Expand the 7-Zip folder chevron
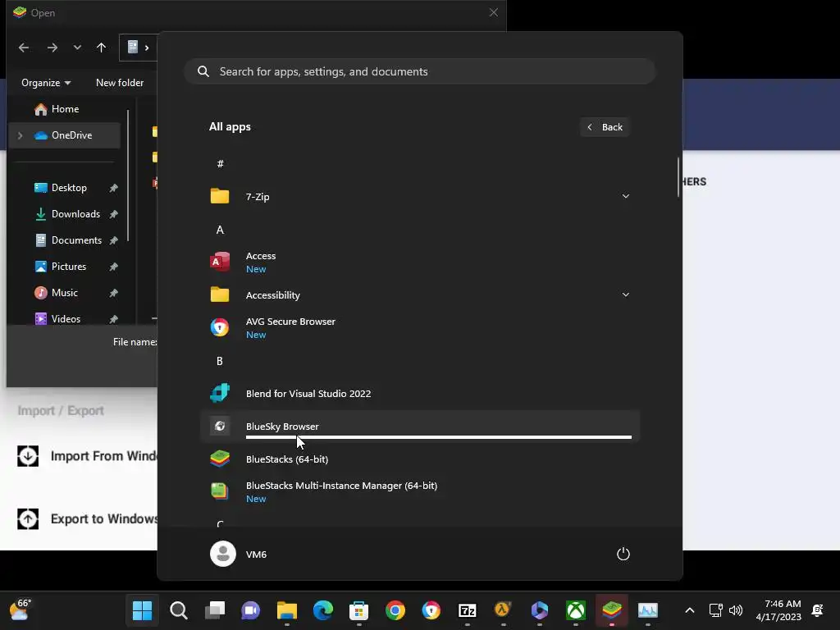This screenshot has width=840, height=630. tap(625, 197)
